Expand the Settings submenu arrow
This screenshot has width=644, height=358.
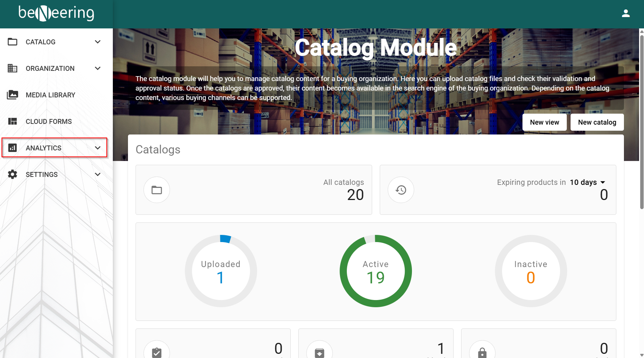click(98, 174)
